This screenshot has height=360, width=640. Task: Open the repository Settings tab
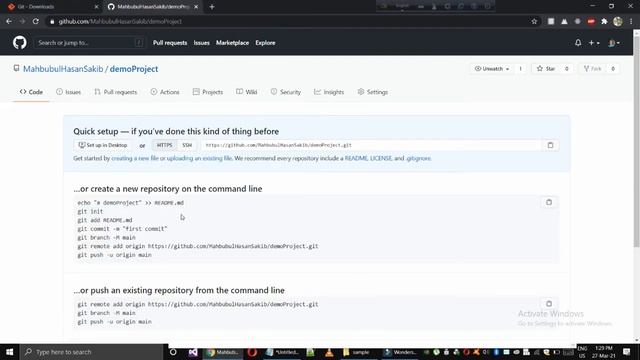tap(373, 92)
